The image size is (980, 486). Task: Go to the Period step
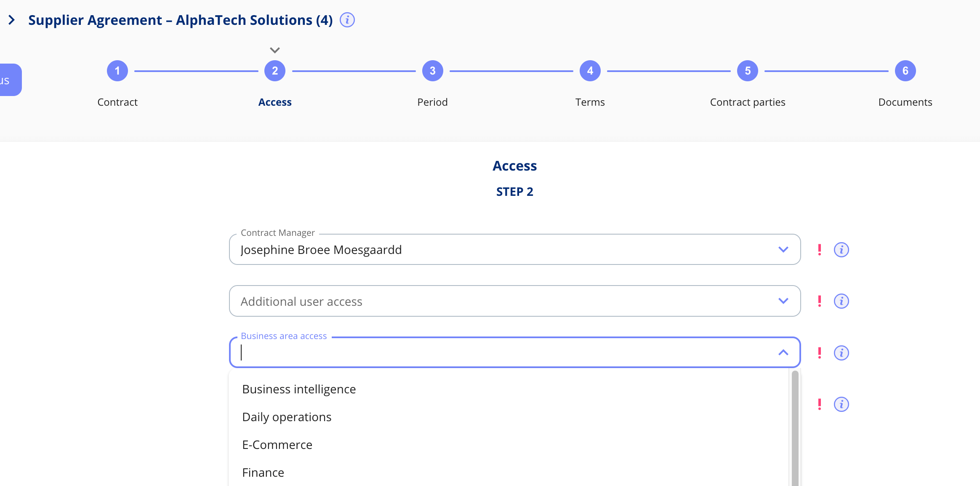pyautogui.click(x=432, y=70)
